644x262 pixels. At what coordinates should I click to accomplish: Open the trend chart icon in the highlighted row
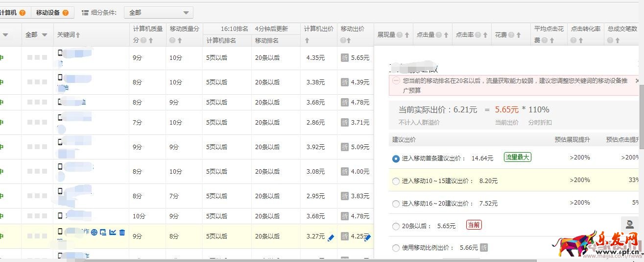(x=113, y=232)
